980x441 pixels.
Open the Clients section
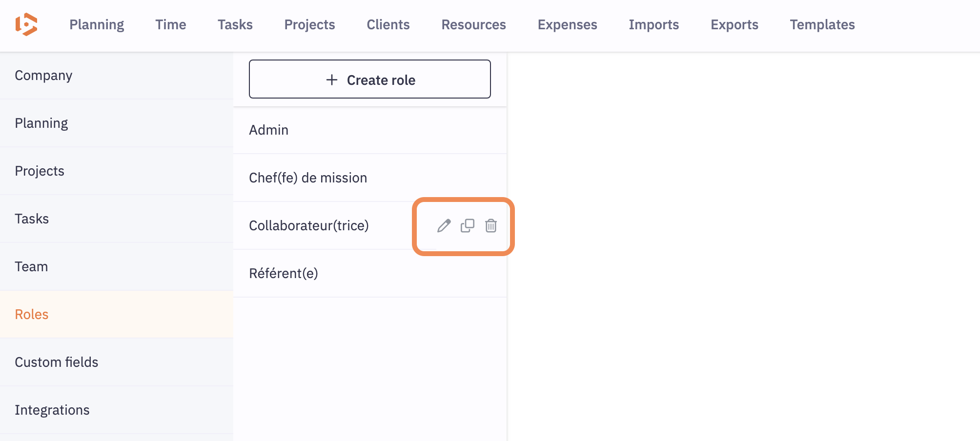click(x=388, y=25)
